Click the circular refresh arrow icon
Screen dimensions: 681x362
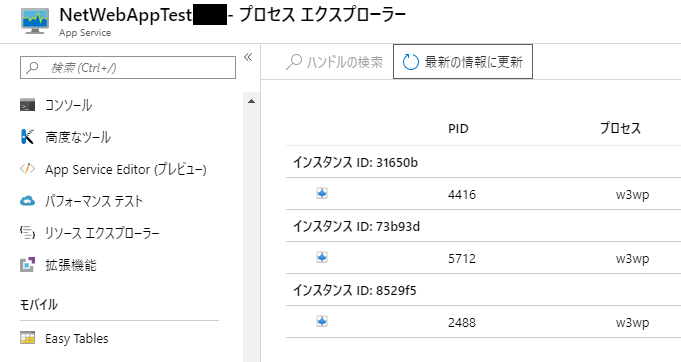point(410,62)
